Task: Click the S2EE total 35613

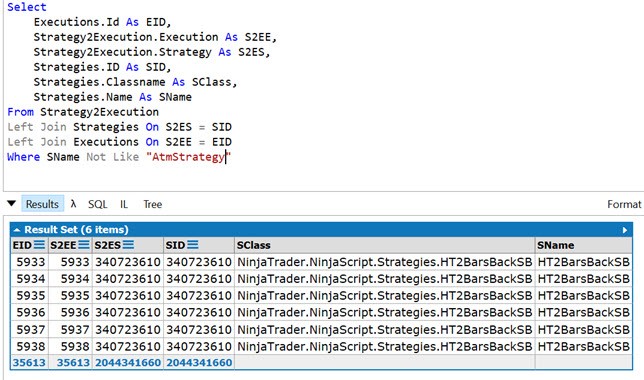Action: pos(73,362)
